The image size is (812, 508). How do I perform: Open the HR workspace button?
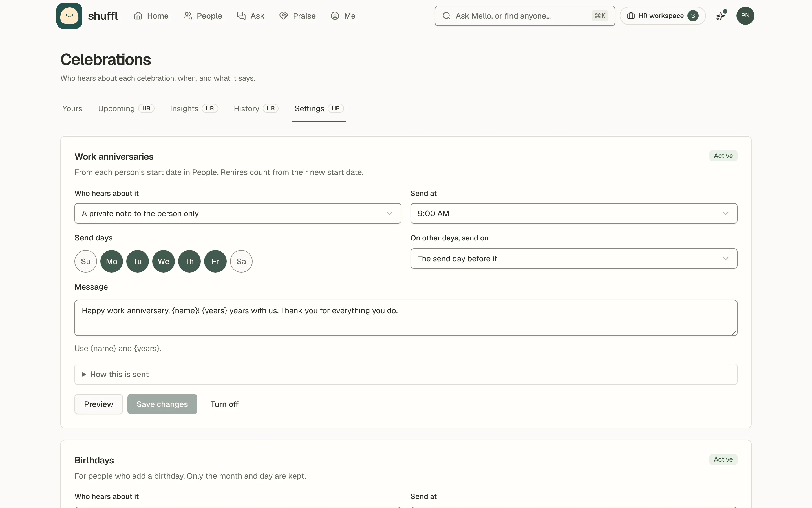pos(663,16)
